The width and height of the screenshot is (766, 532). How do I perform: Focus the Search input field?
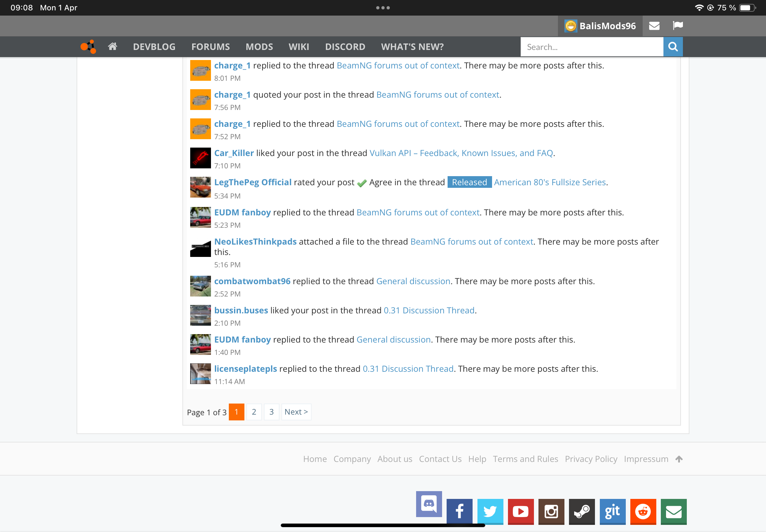(592, 47)
